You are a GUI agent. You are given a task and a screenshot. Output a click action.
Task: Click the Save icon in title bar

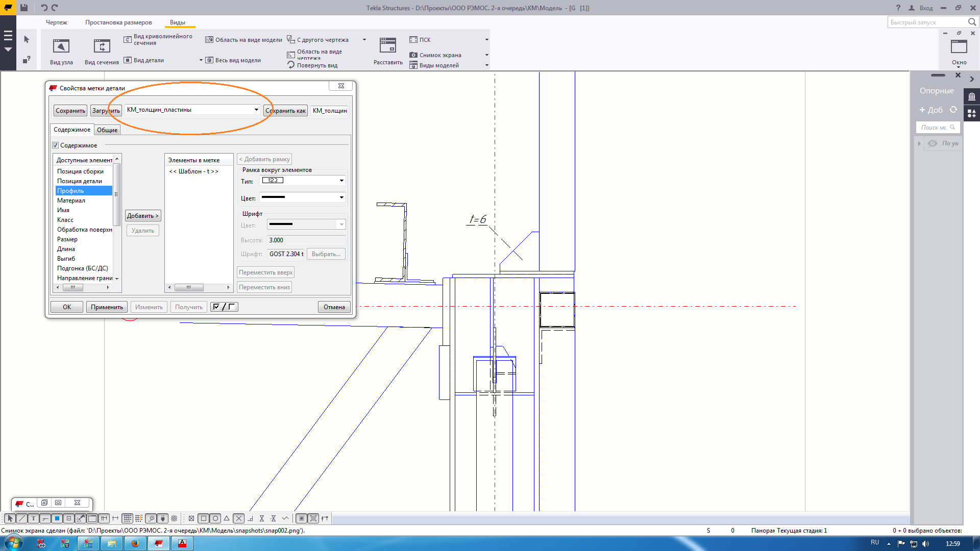pos(24,8)
